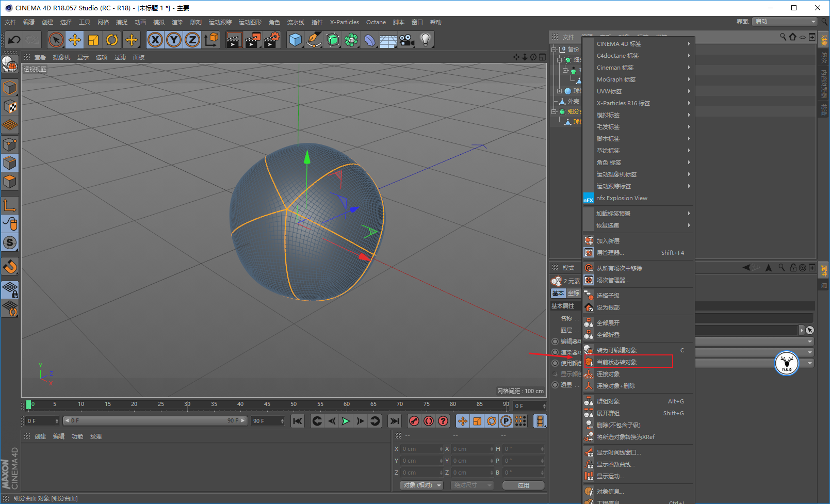Add a Light object with the bulb icon
The height and width of the screenshot is (504, 830).
(426, 40)
